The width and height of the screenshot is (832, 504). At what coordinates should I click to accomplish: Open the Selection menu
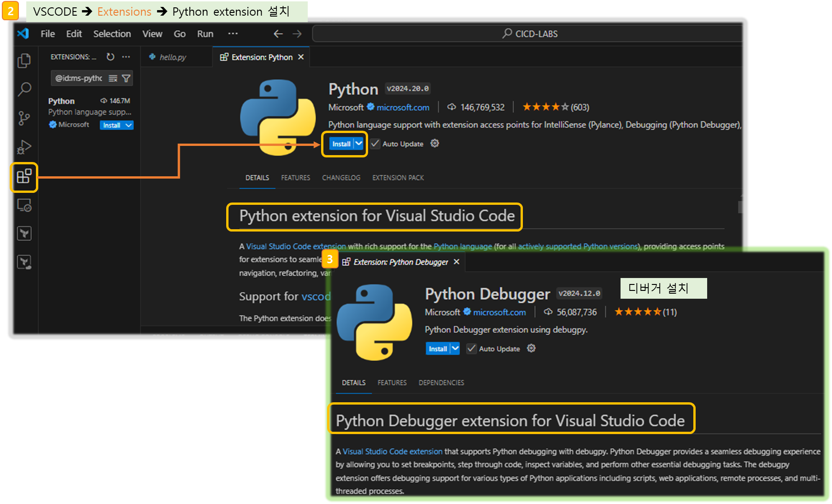coord(112,34)
